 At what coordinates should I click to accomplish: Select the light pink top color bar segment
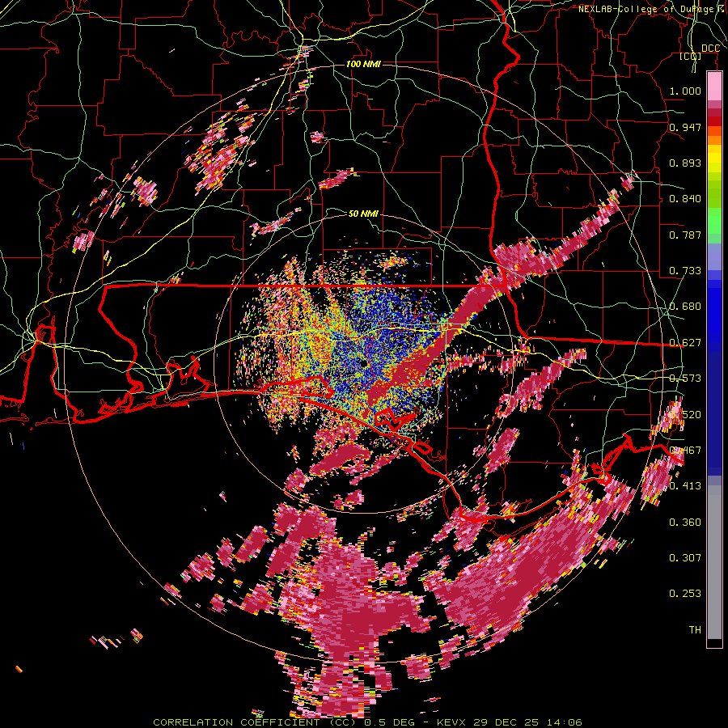tap(714, 86)
